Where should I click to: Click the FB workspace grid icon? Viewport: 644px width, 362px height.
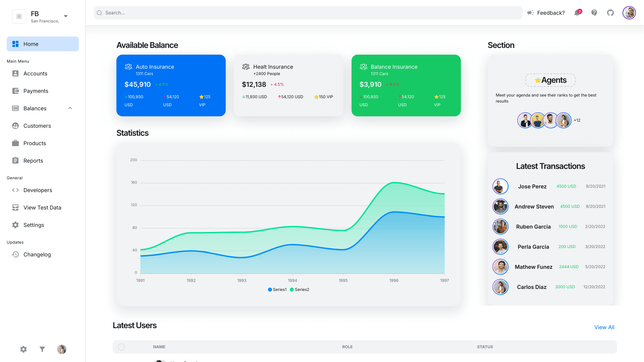point(19,16)
